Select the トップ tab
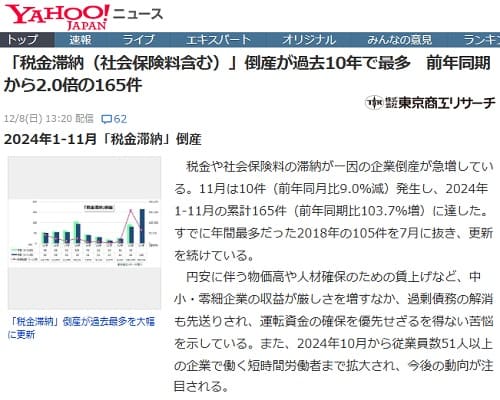The width and height of the screenshot is (500, 400). [x=27, y=40]
